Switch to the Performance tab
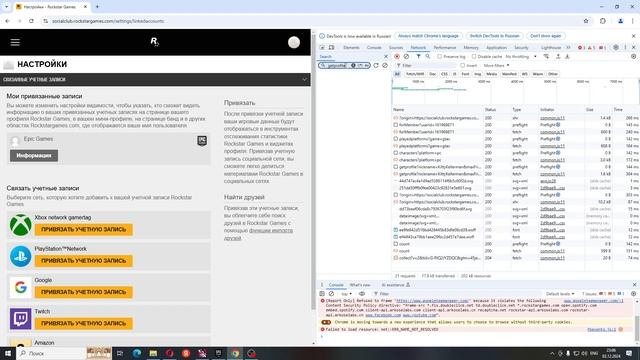640x360 pixels. pos(444,48)
